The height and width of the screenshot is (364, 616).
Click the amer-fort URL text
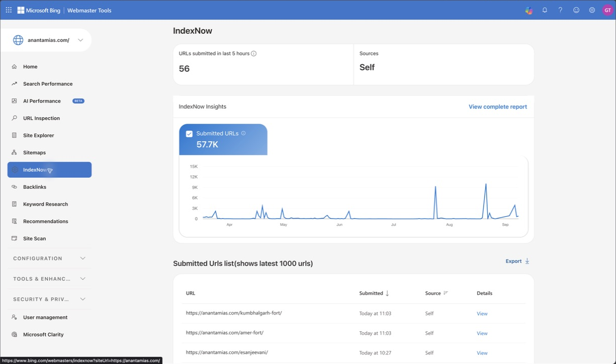[225, 333]
